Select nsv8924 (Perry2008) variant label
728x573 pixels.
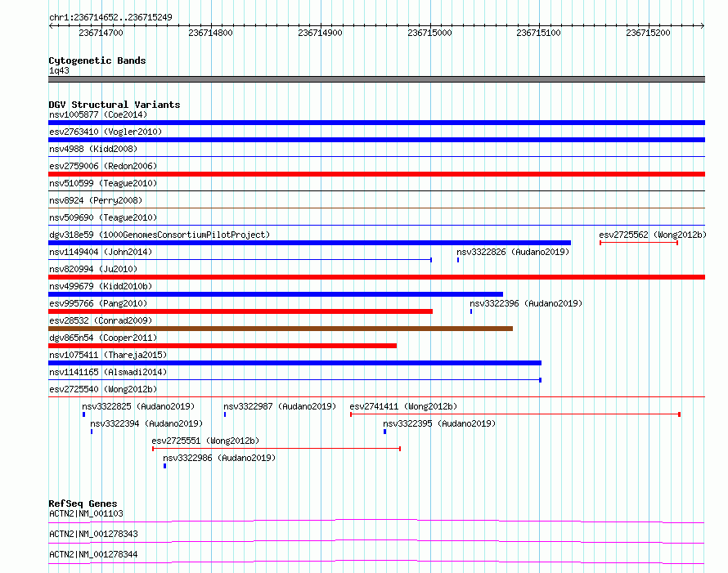(96, 200)
